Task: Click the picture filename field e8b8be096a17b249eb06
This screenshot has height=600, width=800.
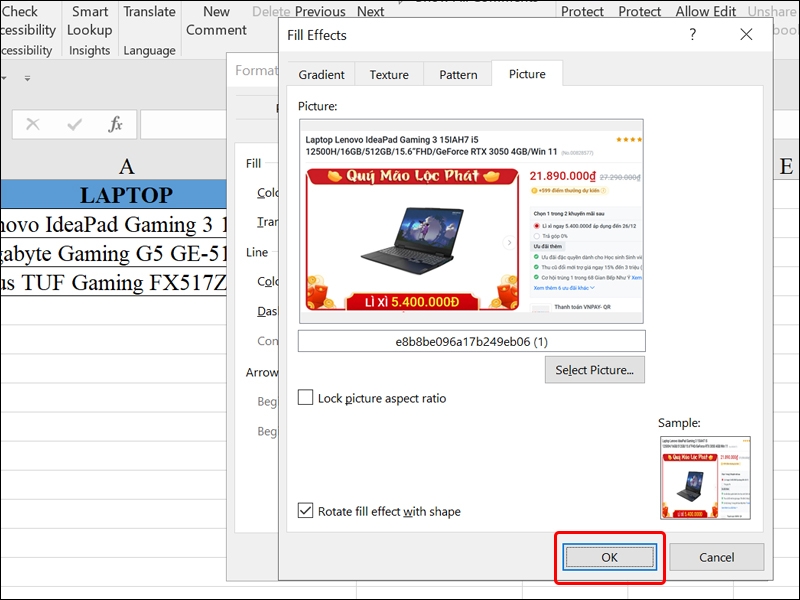Action: coord(471,341)
